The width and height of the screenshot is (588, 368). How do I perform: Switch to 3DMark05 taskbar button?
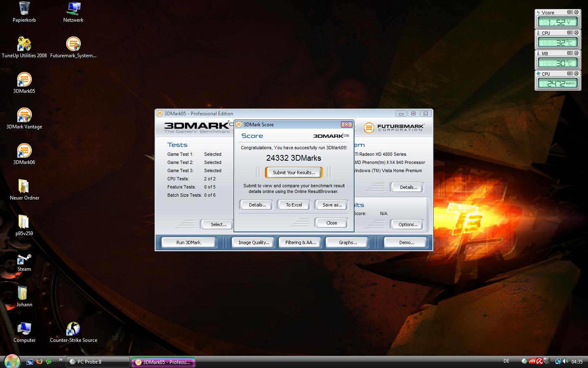[x=163, y=362]
